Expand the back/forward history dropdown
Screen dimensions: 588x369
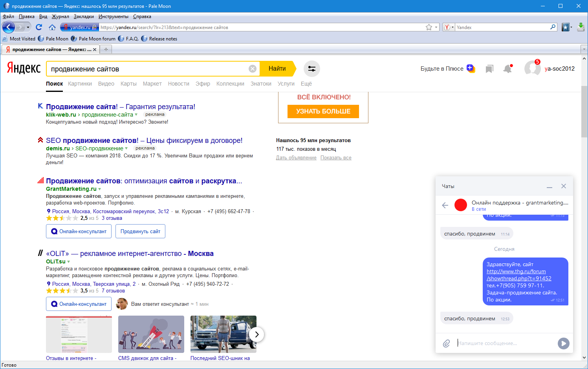(28, 27)
